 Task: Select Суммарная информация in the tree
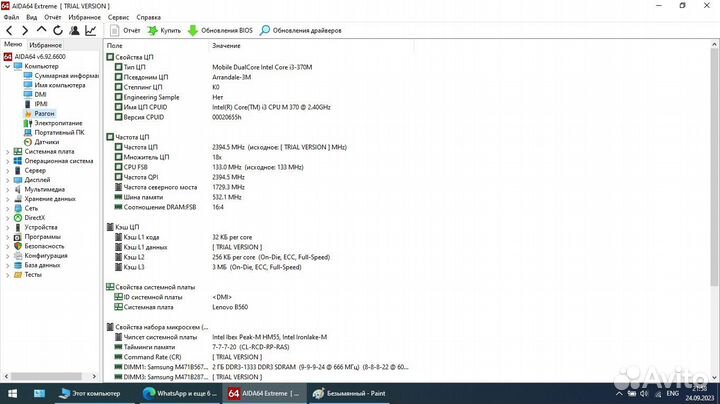tap(62, 76)
